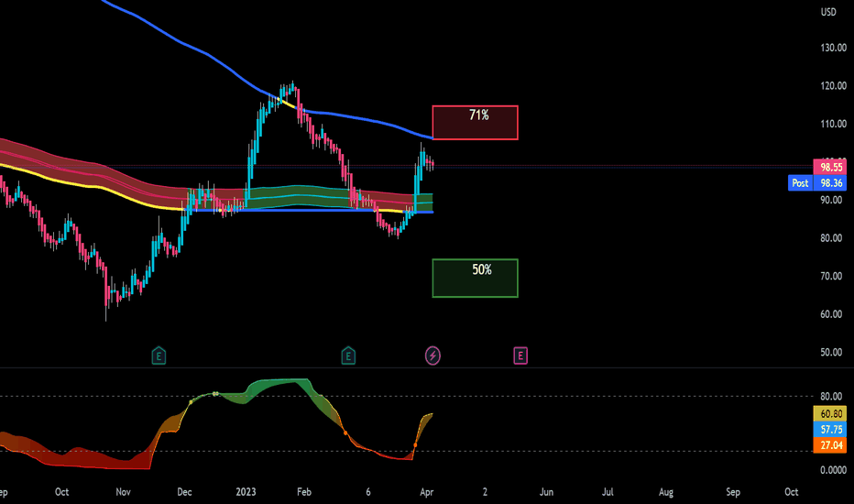The height and width of the screenshot is (504, 854).
Task: Click the 50.00 price axis label
Action: click(831, 352)
